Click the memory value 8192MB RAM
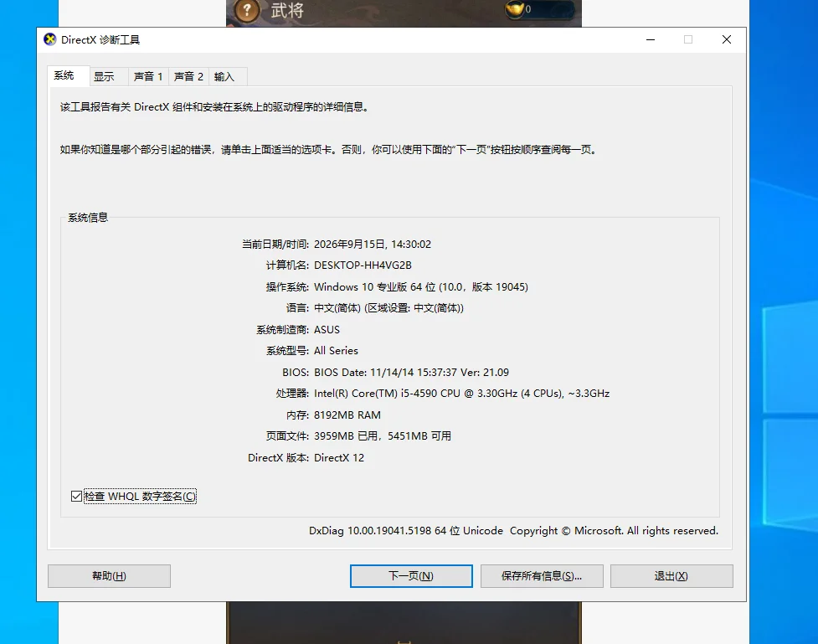The image size is (818, 644). click(347, 415)
